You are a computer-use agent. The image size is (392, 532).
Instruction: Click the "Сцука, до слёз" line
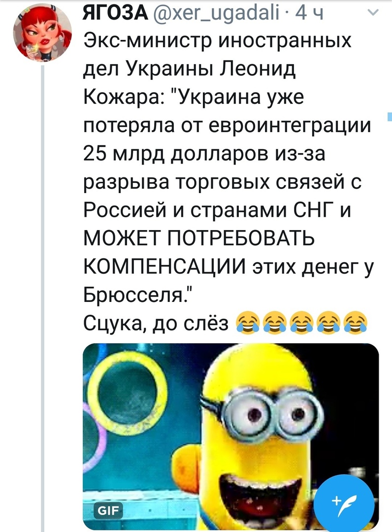coord(156,323)
